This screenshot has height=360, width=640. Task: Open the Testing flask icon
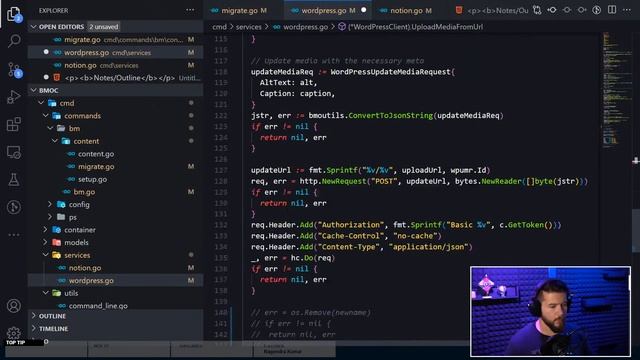[x=14, y=180]
